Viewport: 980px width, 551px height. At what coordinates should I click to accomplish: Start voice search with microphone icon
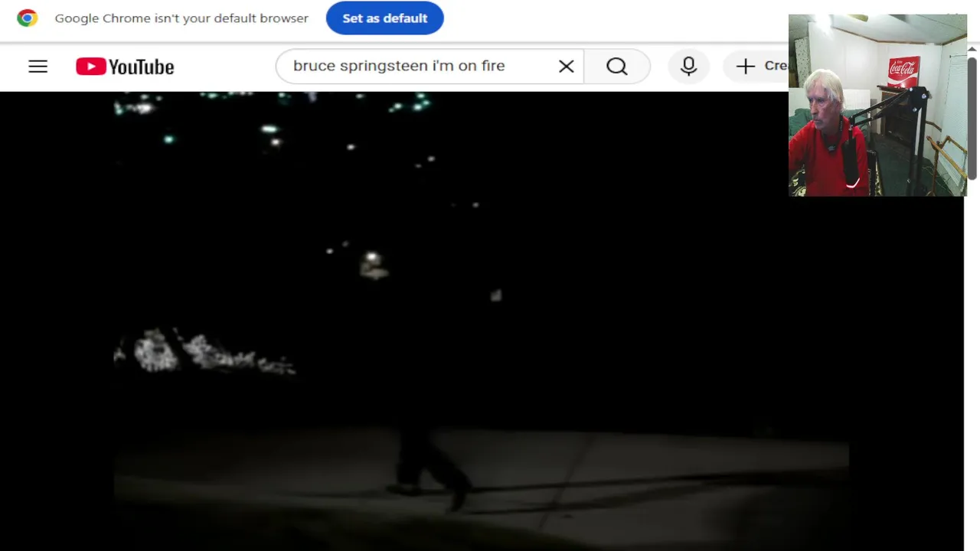pos(688,67)
